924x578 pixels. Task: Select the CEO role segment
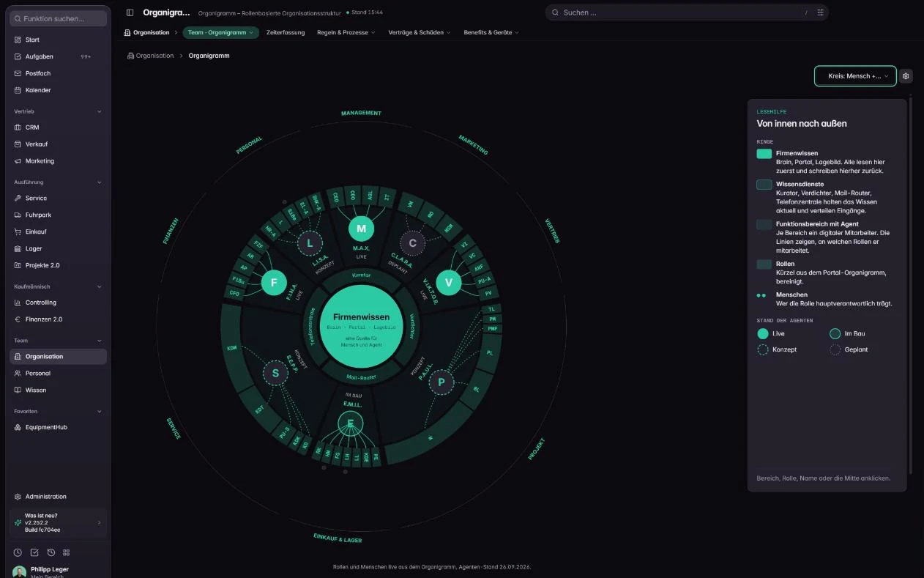click(x=335, y=197)
